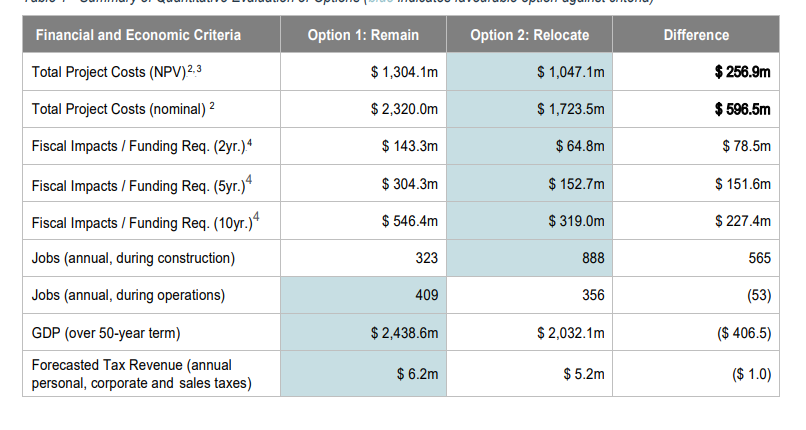Screen dimensions: 806x430
Task: Select the bold $ 596.5m difference value
Action: tap(743, 109)
